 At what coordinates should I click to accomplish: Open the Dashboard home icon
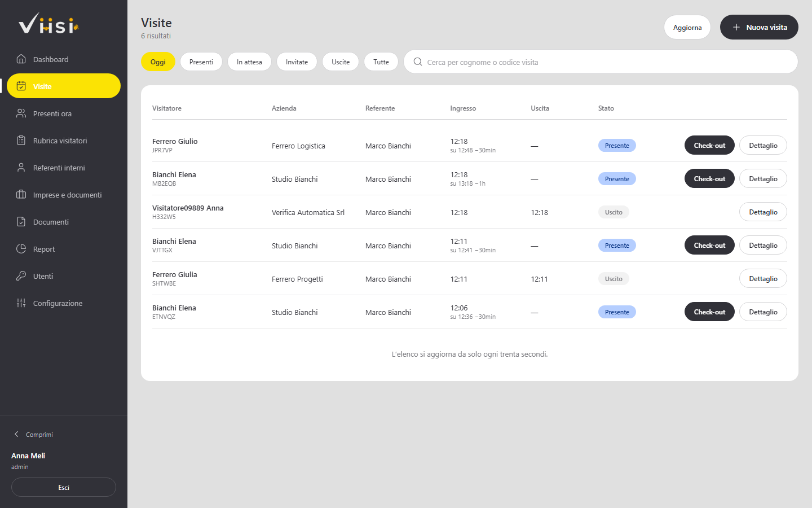[21, 59]
